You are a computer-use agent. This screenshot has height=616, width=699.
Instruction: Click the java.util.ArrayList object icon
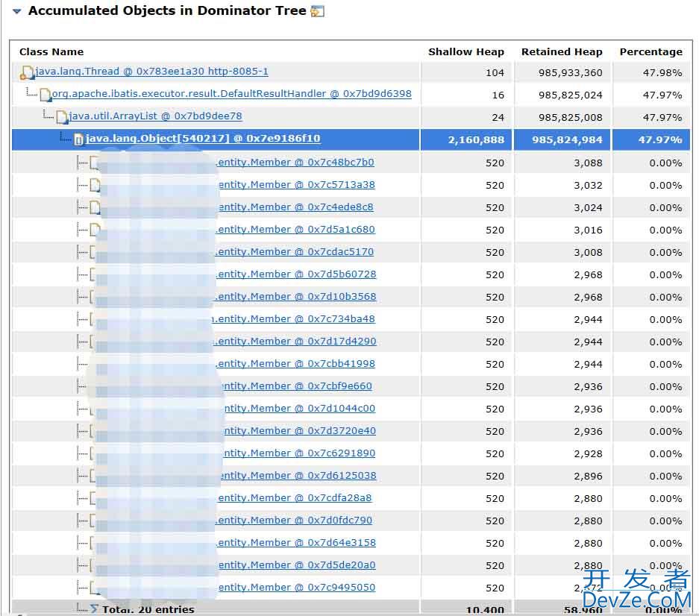tap(61, 117)
